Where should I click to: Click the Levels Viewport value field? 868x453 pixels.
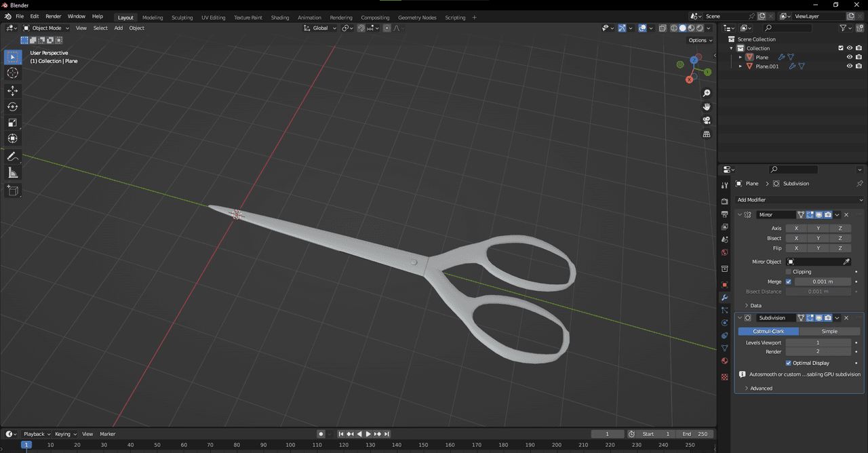[x=817, y=342]
